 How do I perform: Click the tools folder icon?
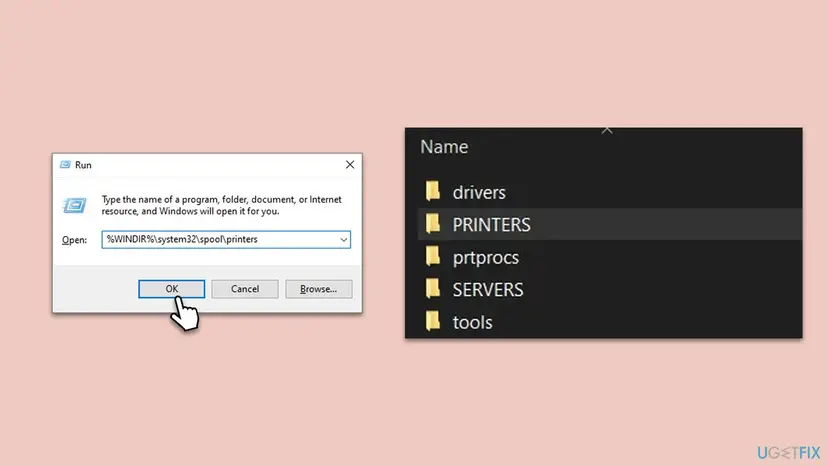(x=433, y=321)
